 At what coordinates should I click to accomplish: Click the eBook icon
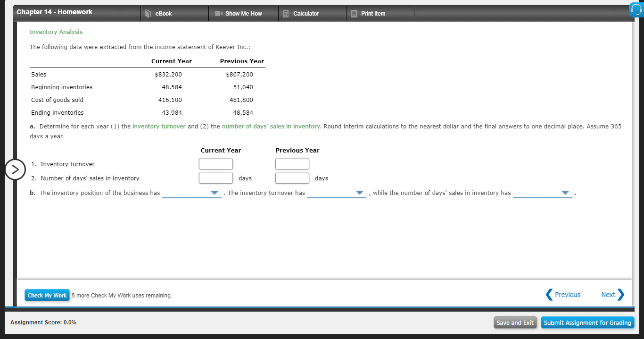coord(148,14)
